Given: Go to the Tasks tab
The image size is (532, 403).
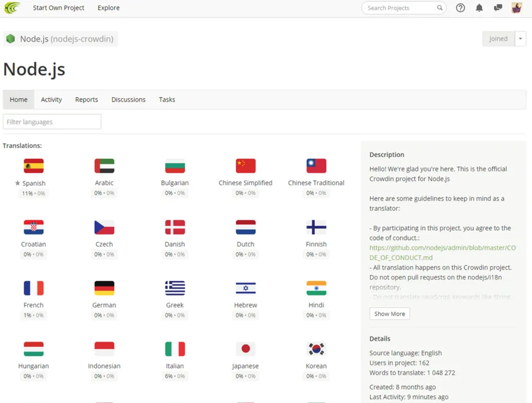Looking at the screenshot, I should click(167, 99).
